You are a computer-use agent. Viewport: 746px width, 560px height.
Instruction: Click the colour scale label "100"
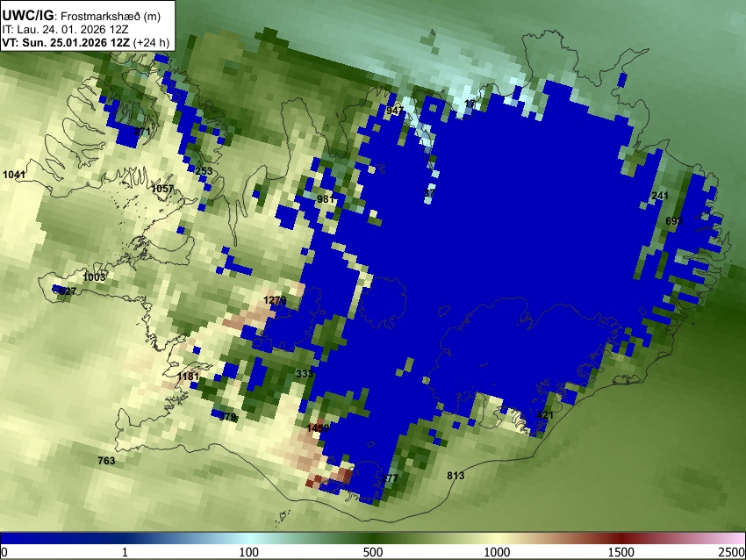pos(249,552)
